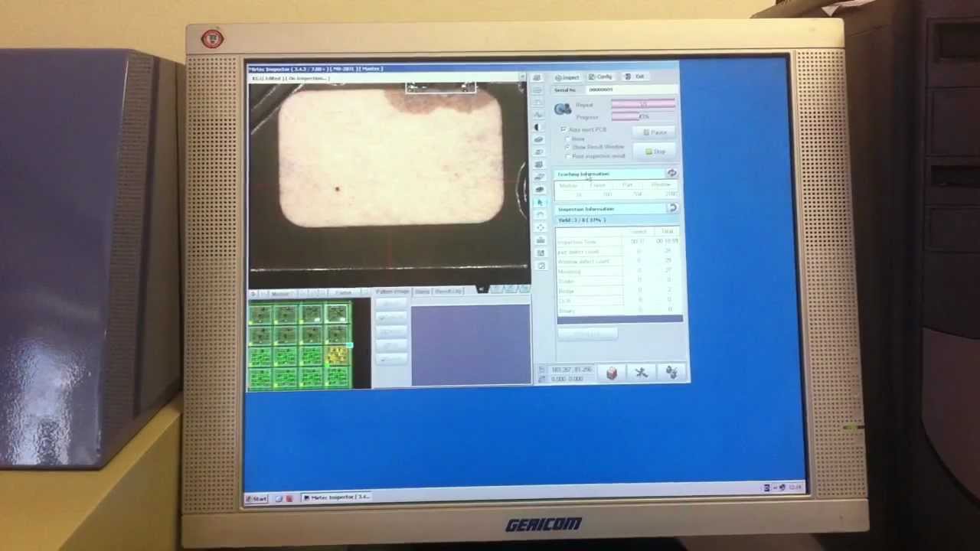Open the Config mode
Image resolution: width=980 pixels, height=551 pixels.
[601, 77]
